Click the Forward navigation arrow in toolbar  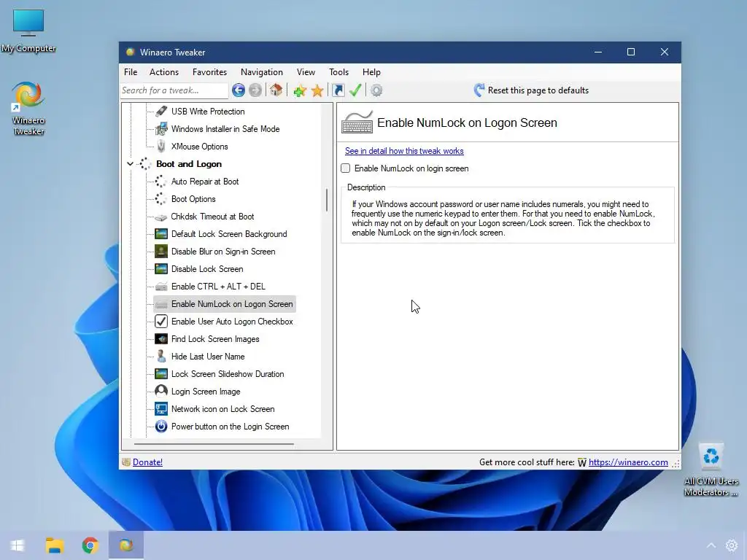point(255,90)
